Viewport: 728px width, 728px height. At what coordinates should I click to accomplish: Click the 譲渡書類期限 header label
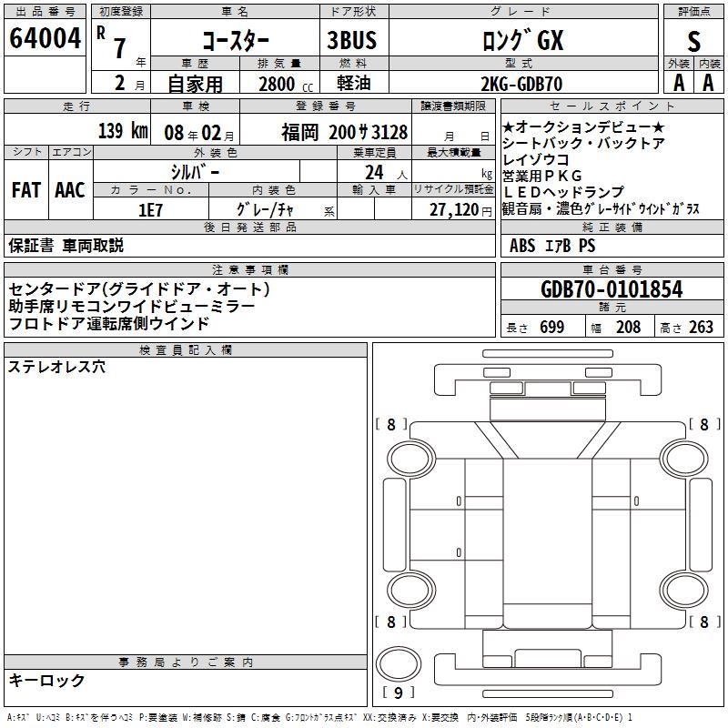pos(453,106)
